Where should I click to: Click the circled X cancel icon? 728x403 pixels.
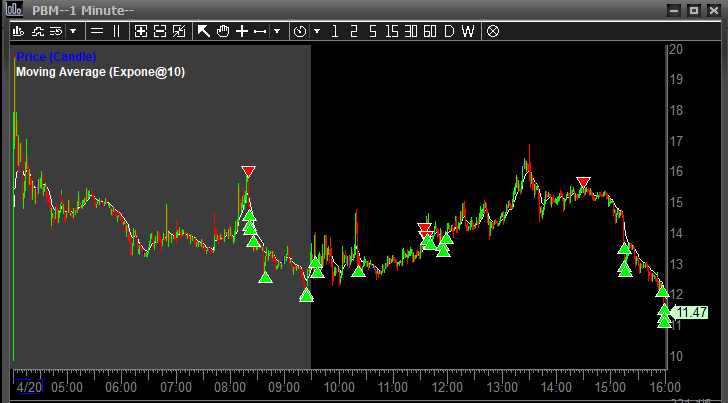(x=493, y=32)
